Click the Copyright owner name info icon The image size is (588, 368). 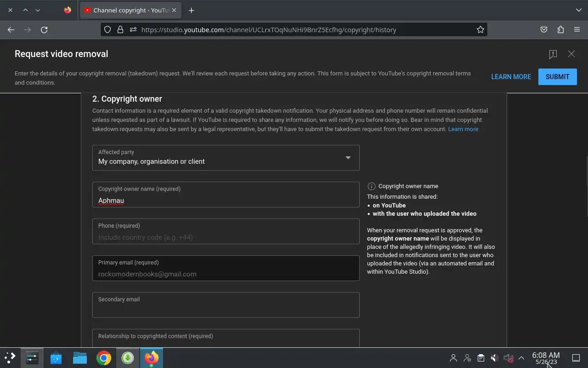coord(372,186)
